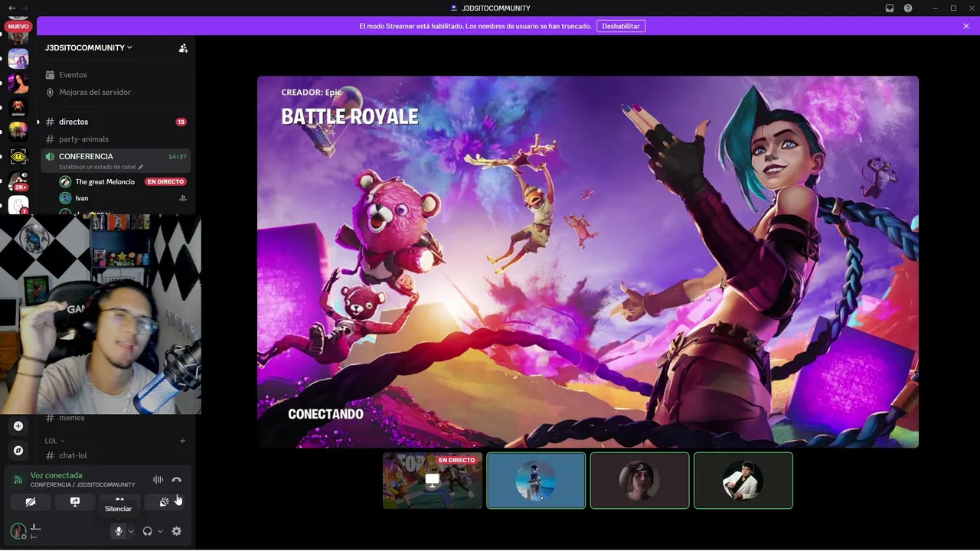Open headphones output options arrow

(160, 531)
